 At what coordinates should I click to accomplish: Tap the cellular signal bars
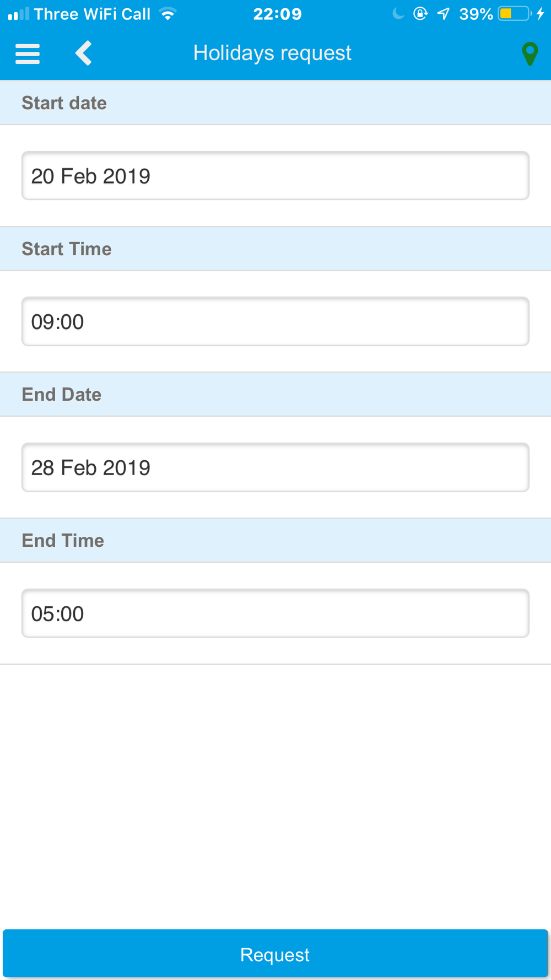coord(19,14)
